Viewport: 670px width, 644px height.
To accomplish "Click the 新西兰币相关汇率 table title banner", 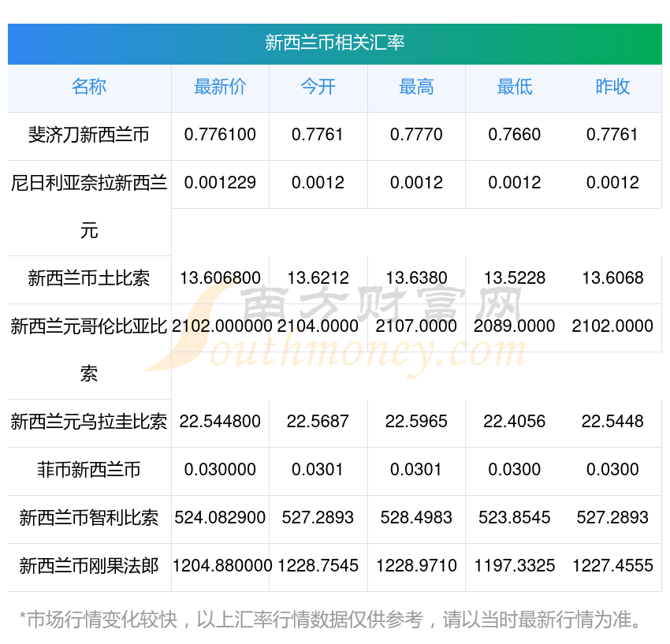I will [x=334, y=43].
